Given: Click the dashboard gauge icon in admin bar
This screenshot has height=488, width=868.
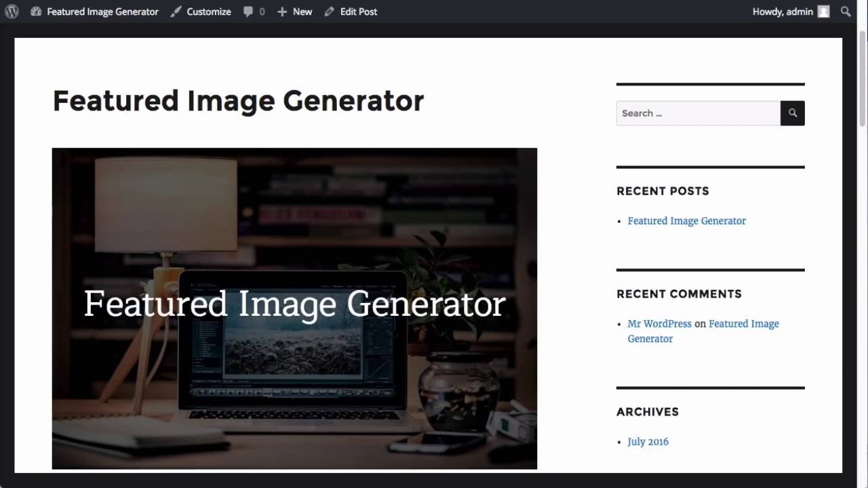Looking at the screenshot, I should coord(36,12).
